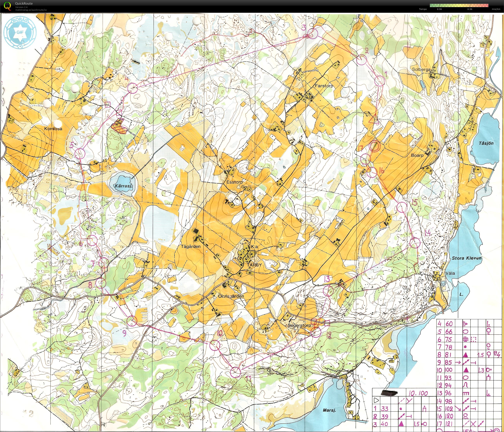Select control circle 10 on the map
Viewport: 504px width, 432px height.
215,345
